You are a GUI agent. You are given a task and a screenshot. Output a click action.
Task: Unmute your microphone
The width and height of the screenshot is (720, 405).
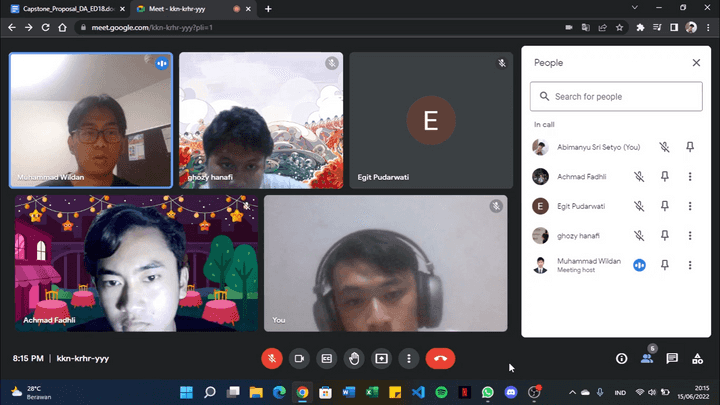click(271, 358)
